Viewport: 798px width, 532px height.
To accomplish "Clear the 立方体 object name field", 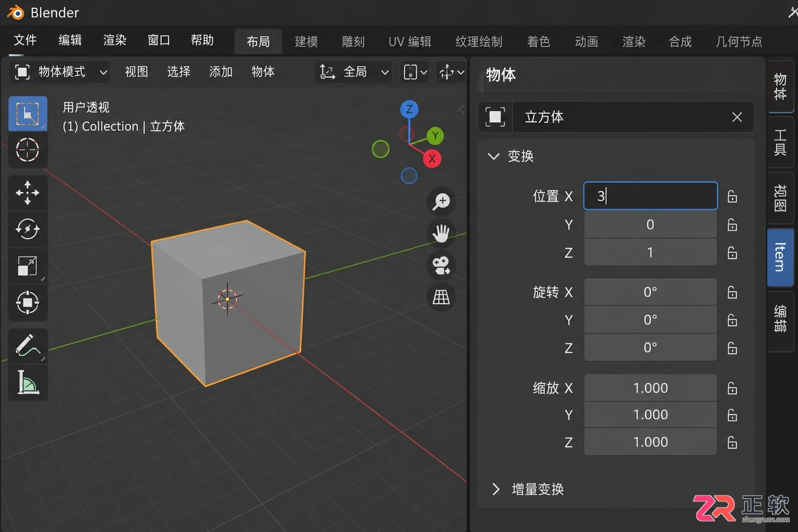I will click(x=737, y=117).
